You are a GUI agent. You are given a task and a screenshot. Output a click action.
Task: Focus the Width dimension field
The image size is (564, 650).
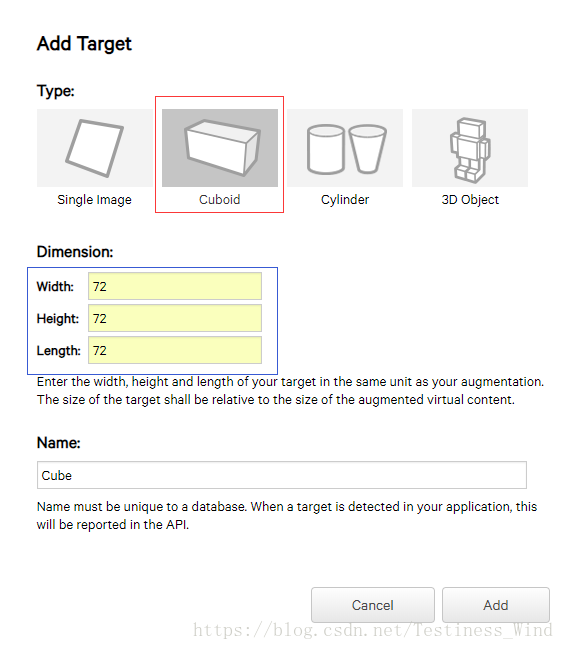tap(175, 286)
